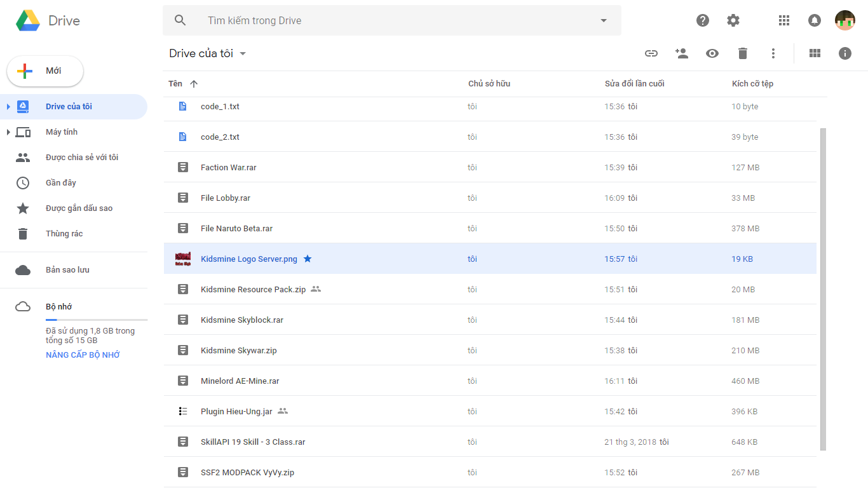Click NÂNG CẤP BỘ NHỚ link

click(83, 355)
